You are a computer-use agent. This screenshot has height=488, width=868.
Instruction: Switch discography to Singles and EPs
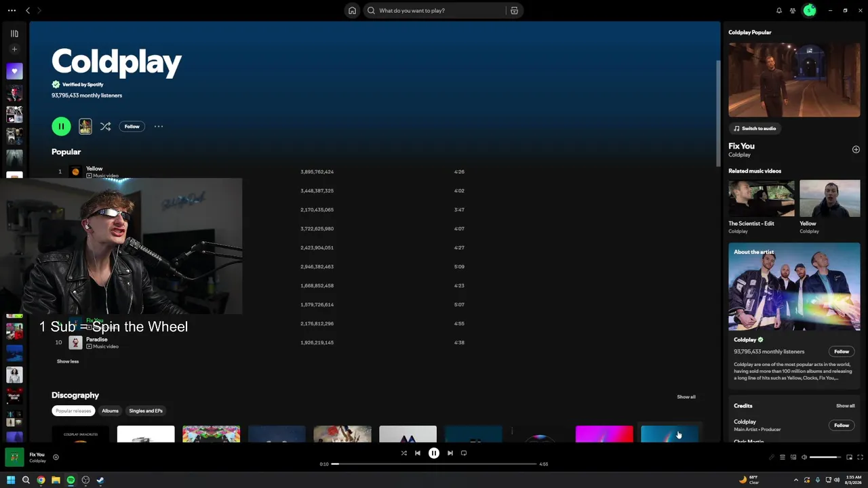(146, 411)
